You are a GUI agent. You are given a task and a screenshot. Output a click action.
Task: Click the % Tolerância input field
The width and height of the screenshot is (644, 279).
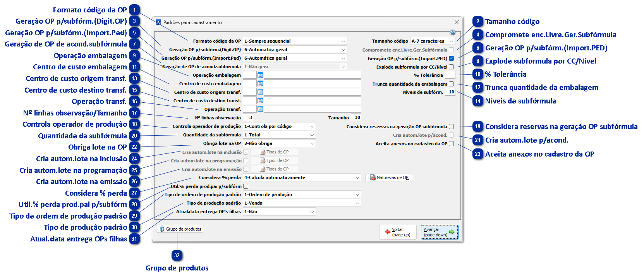click(x=450, y=75)
